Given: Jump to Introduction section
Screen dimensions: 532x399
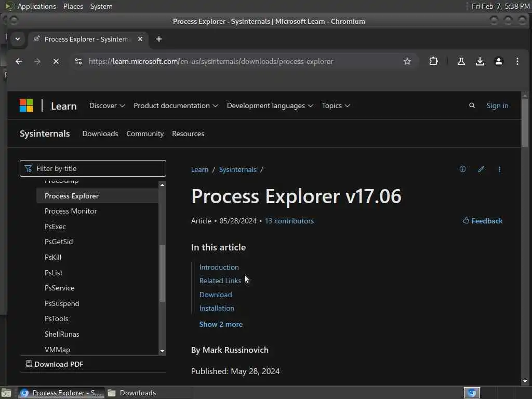Looking at the screenshot, I should coord(219,267).
